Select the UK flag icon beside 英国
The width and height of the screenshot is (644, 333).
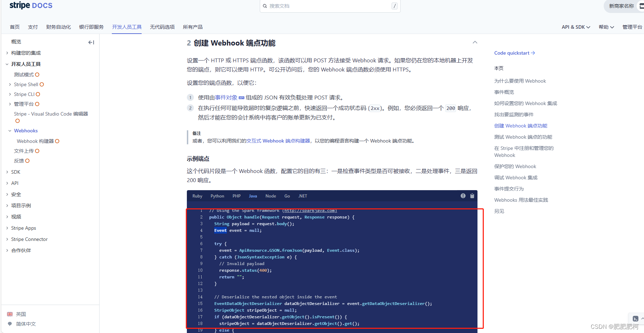click(9, 314)
